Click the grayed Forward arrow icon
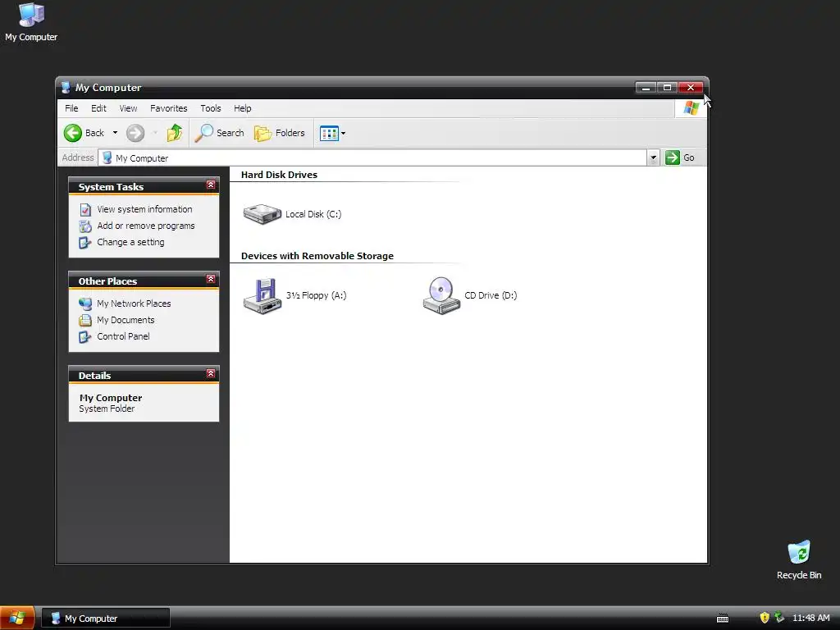The height and width of the screenshot is (630, 840). point(135,133)
